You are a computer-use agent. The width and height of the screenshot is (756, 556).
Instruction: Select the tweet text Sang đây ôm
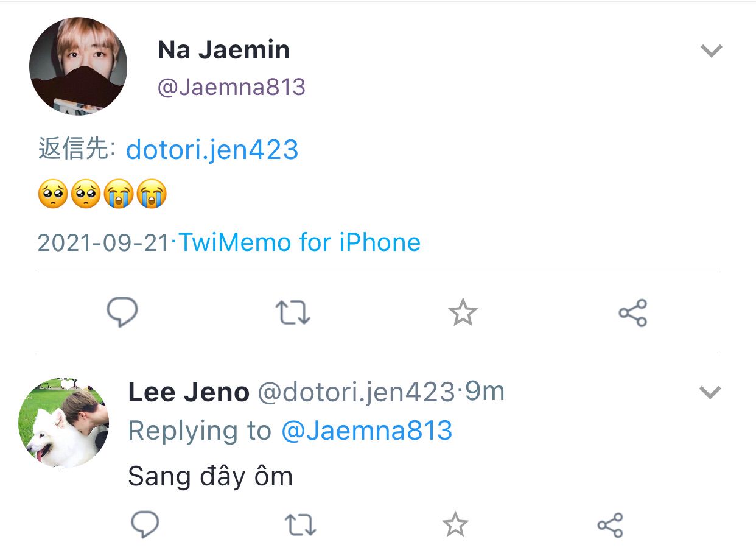click(x=211, y=476)
